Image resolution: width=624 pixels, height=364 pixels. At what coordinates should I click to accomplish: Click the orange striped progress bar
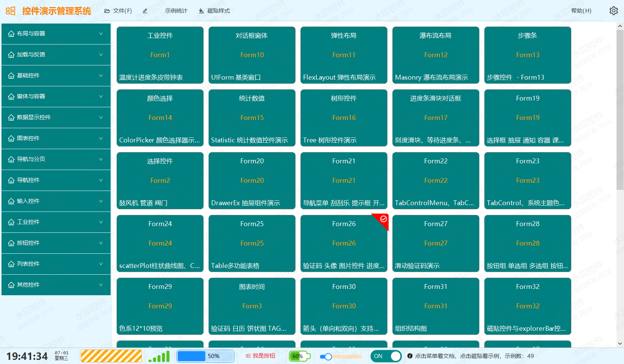click(x=111, y=356)
